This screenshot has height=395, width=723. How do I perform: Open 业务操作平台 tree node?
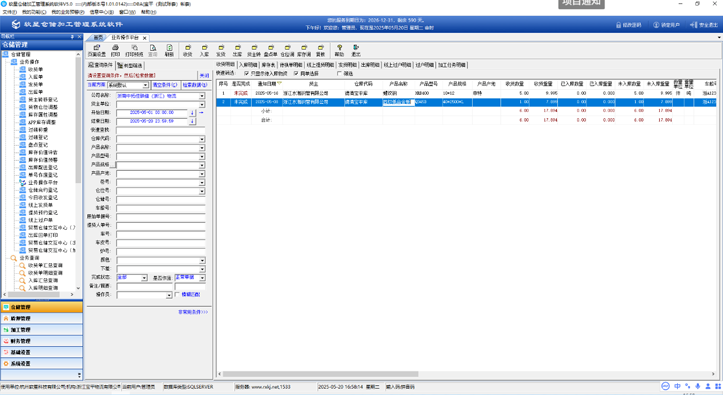tap(43, 183)
